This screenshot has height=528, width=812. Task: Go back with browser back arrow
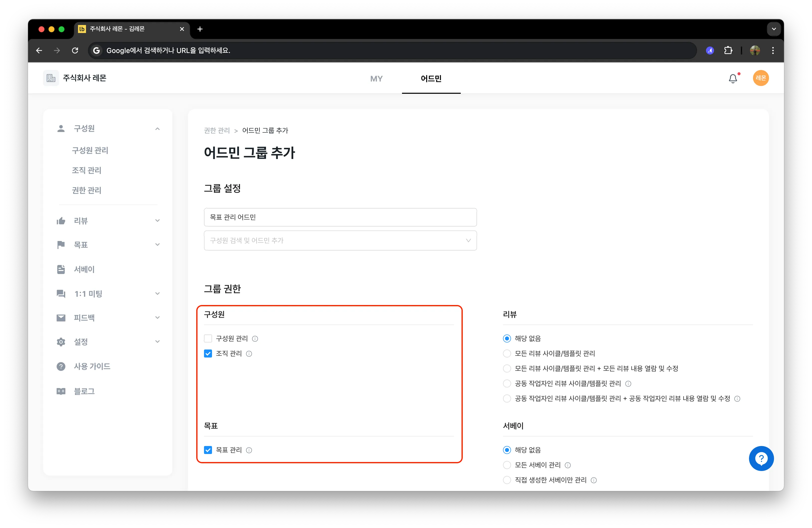point(39,50)
